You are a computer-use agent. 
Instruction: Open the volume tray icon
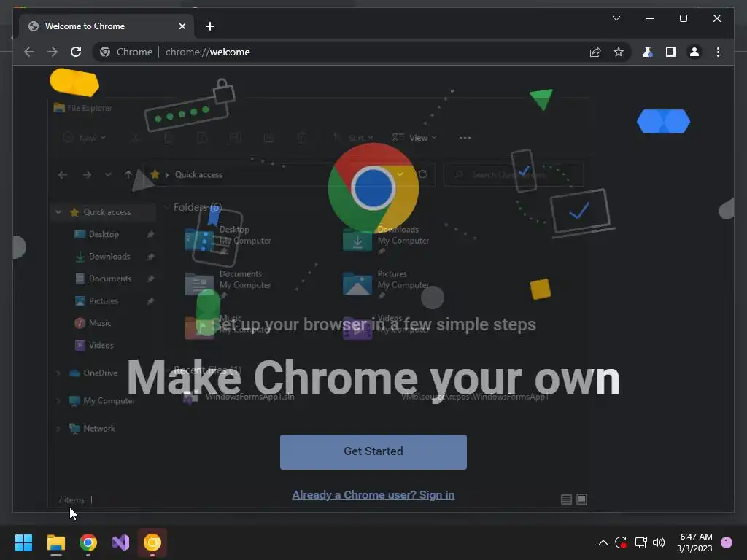click(x=659, y=542)
